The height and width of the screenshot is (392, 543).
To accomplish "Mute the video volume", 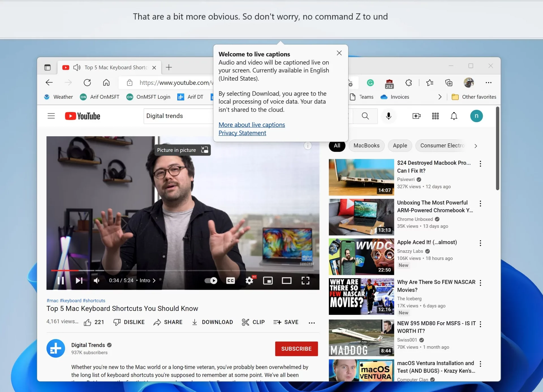I will click(96, 281).
